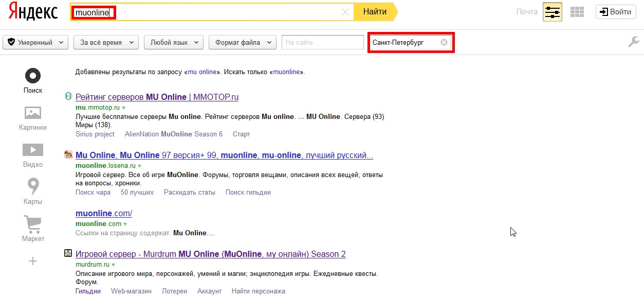Toggle the search filters settings button
This screenshot has height=296, width=644.
[x=553, y=12]
